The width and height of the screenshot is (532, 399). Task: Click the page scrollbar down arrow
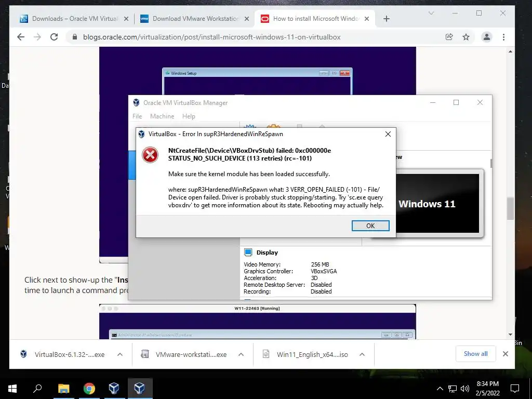(510, 335)
